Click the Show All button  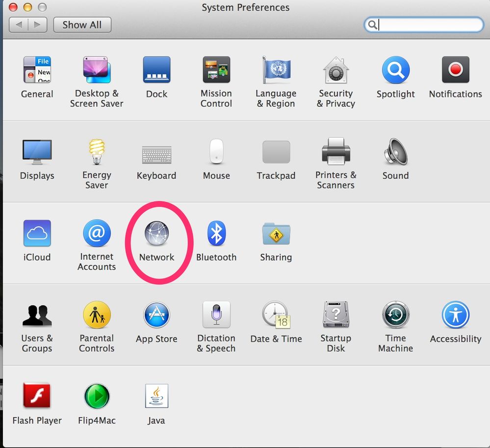(82, 25)
